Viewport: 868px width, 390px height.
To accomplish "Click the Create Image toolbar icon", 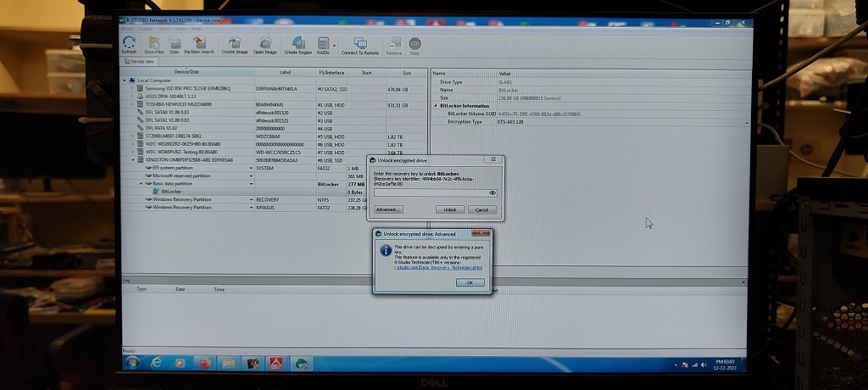I will [x=235, y=46].
